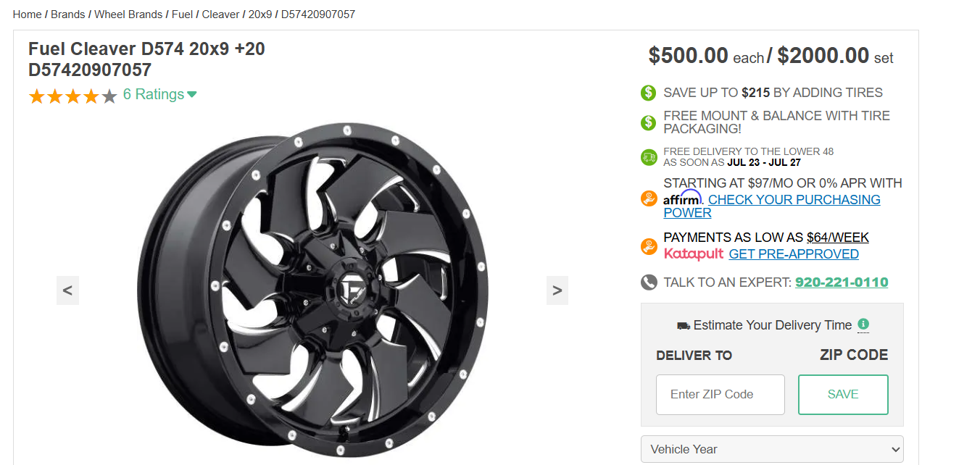Click the green dollar icon beside tire savings
Viewport: 980px width, 465px height.
tap(648, 93)
